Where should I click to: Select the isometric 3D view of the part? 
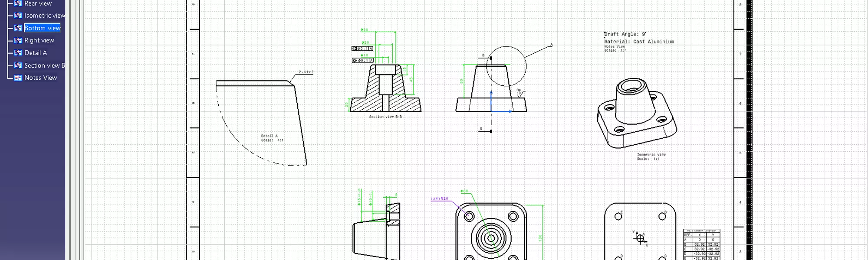point(637,113)
